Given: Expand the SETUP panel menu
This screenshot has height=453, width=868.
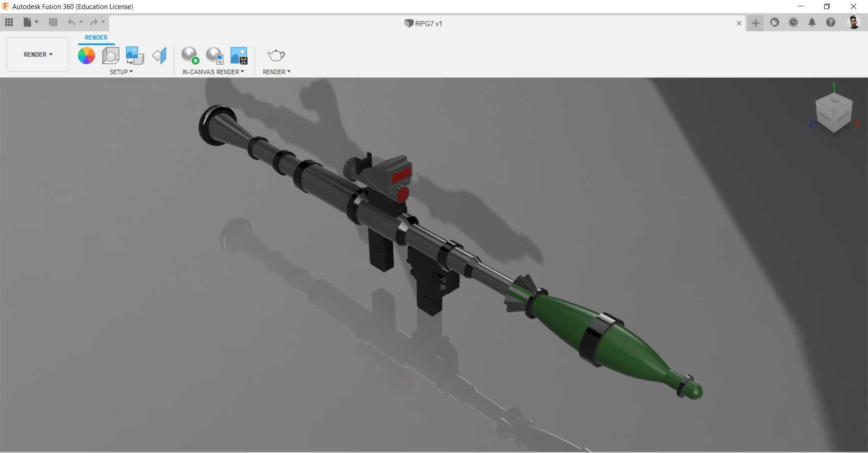Looking at the screenshot, I should 121,72.
